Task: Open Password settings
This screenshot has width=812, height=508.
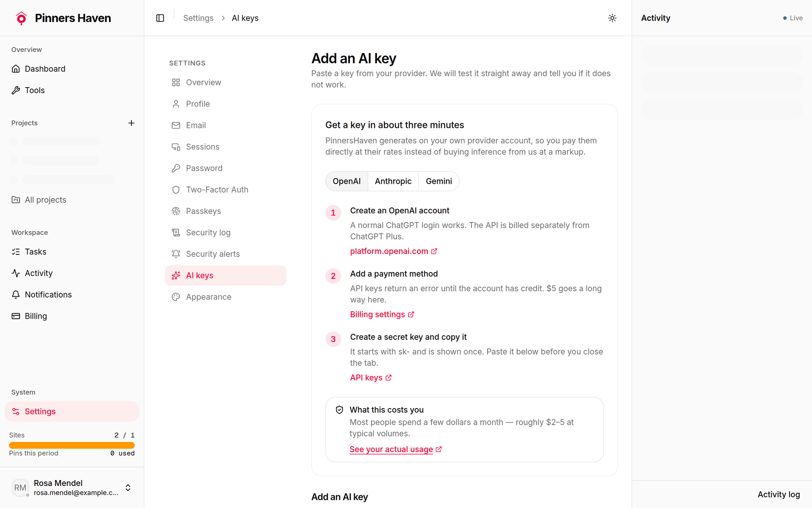Action: (x=225, y=168)
